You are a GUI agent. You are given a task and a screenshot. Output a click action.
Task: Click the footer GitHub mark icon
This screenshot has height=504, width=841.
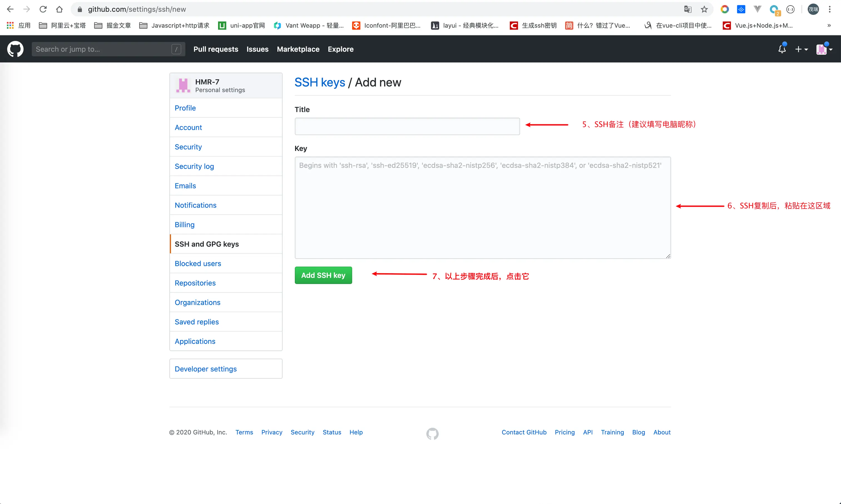tap(432, 433)
